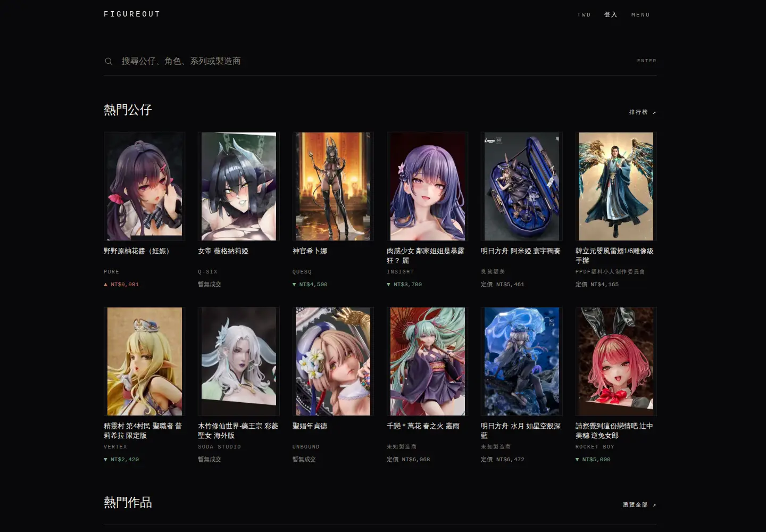The image size is (766, 532).
Task: Open the TWD currency selector
Action: tap(584, 15)
